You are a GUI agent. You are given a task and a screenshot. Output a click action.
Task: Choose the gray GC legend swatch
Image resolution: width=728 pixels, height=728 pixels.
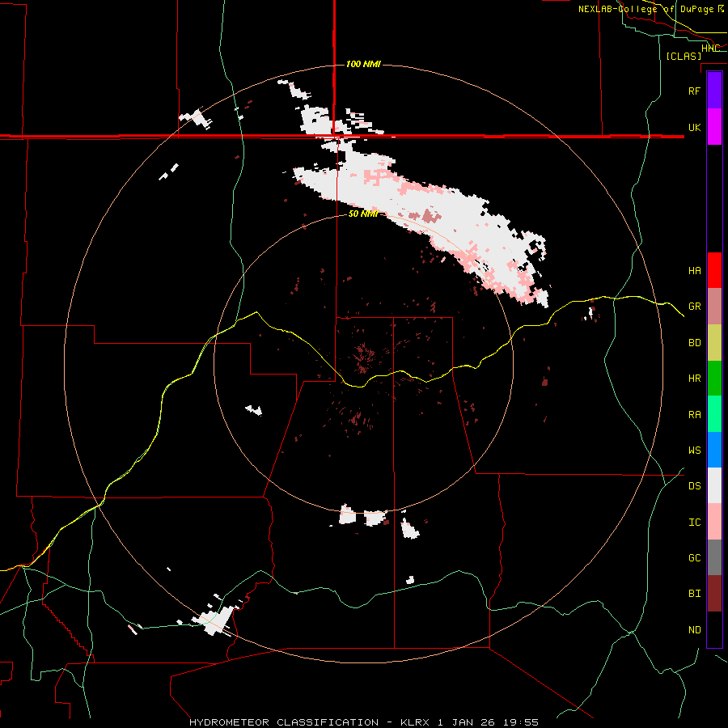click(x=714, y=557)
